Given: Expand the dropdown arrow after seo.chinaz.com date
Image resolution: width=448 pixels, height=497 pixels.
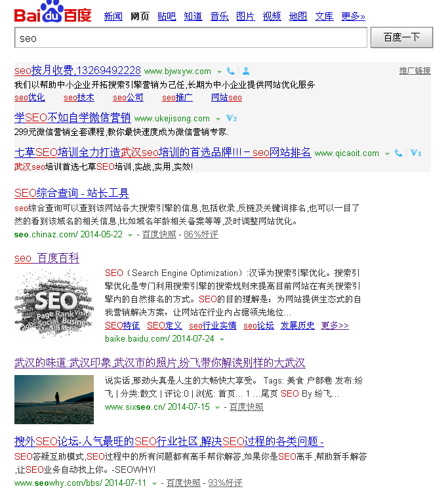Looking at the screenshot, I should [130, 235].
